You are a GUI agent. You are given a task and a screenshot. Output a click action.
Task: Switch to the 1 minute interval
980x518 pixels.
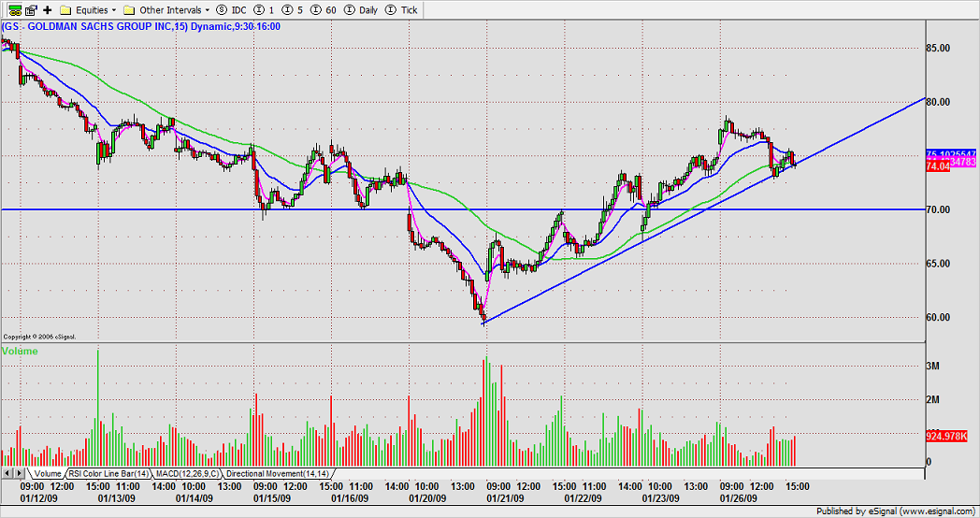tap(266, 10)
